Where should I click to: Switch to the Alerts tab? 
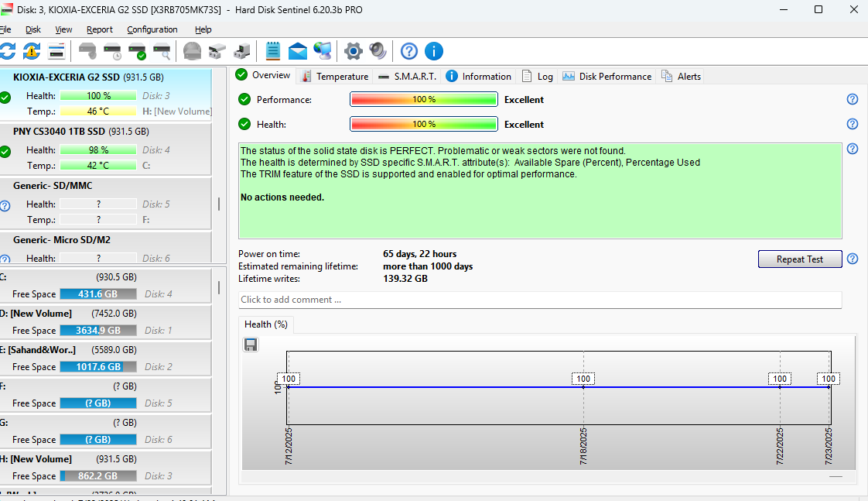click(682, 77)
